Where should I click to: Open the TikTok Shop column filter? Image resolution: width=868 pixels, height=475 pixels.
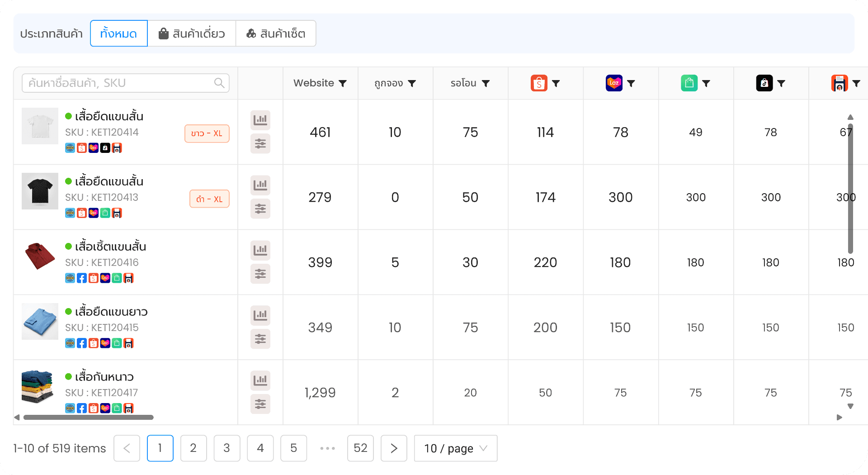click(783, 83)
